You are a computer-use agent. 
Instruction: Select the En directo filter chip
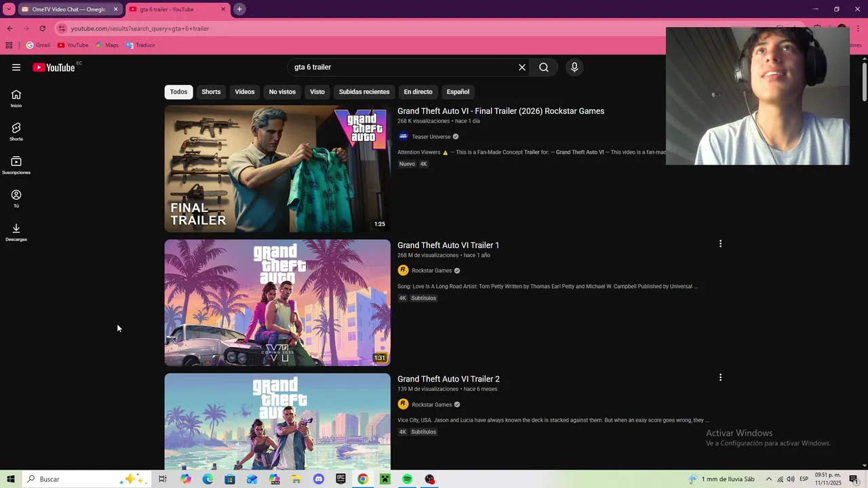[x=418, y=91]
